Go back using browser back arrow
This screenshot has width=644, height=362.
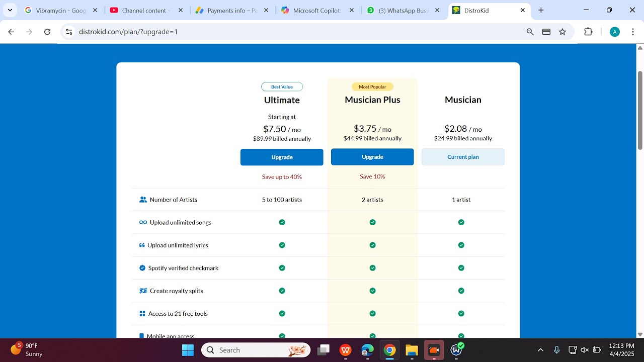pyautogui.click(x=11, y=32)
